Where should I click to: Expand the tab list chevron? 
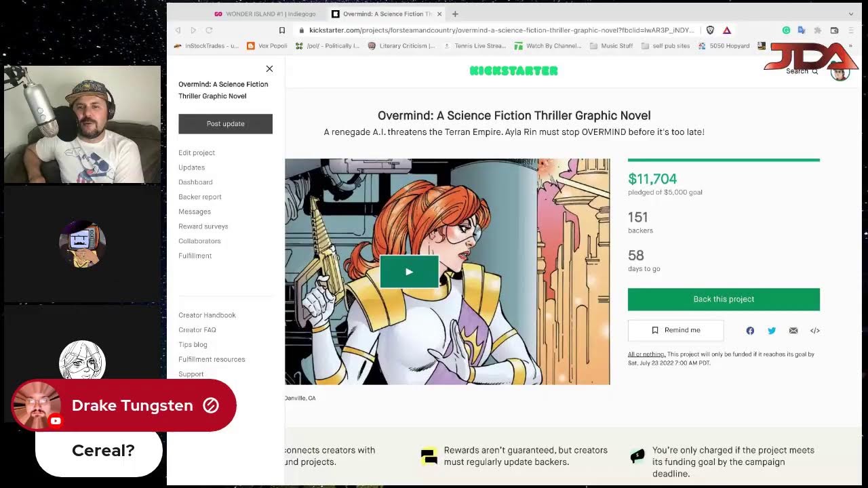pyautogui.click(x=851, y=14)
